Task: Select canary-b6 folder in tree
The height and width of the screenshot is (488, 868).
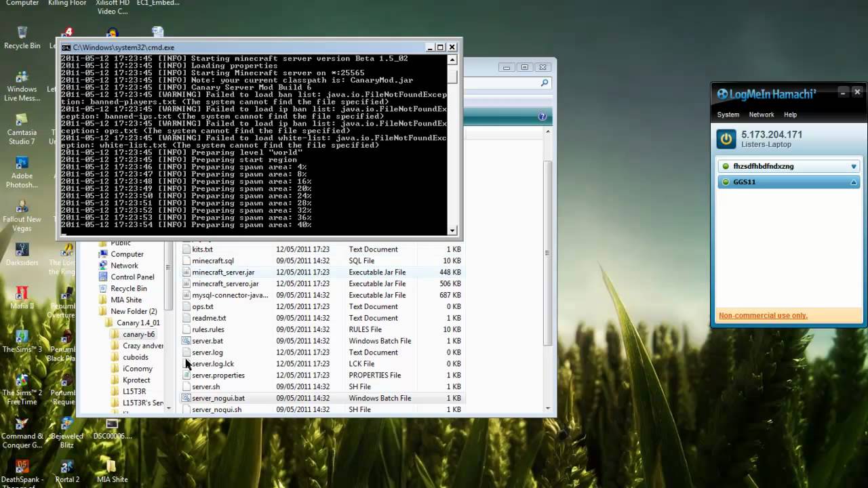Action: 138,335
